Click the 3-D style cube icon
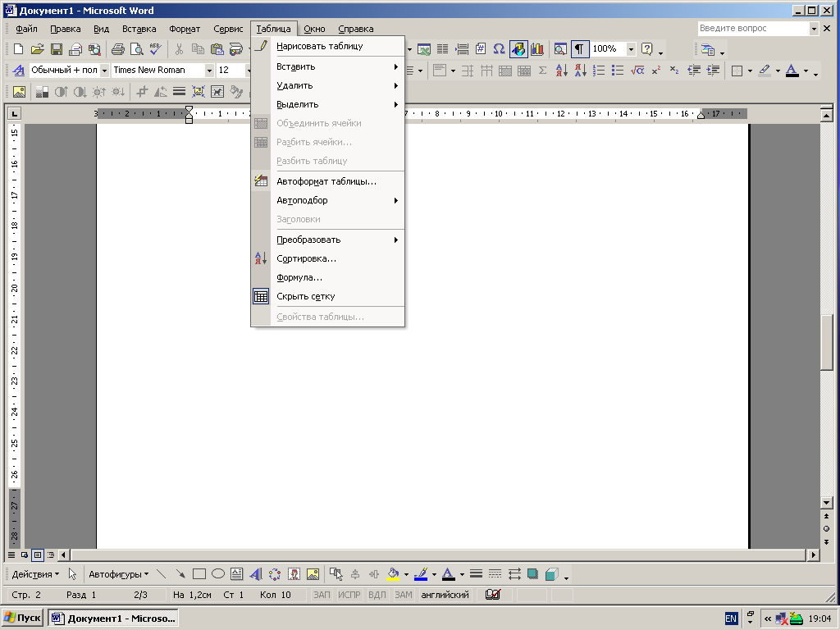This screenshot has height=630, width=840. [552, 574]
